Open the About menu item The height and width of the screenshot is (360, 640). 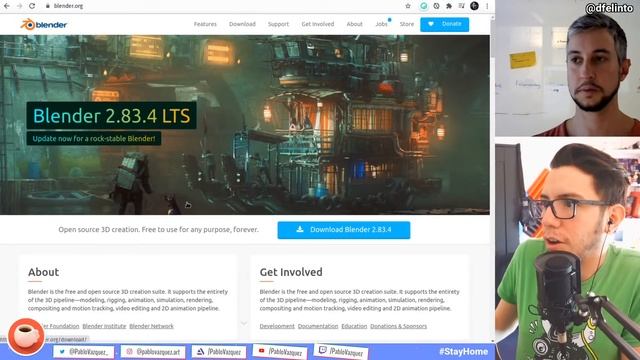[354, 24]
